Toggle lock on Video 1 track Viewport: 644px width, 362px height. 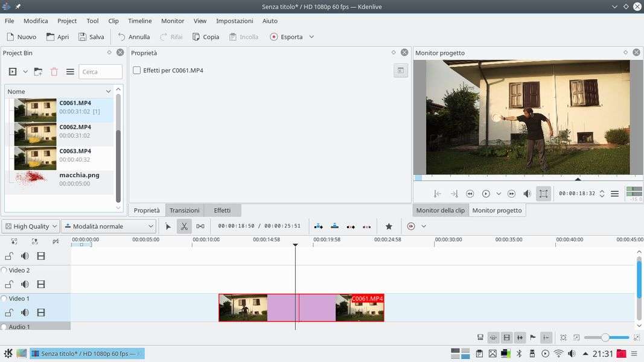[x=9, y=313]
